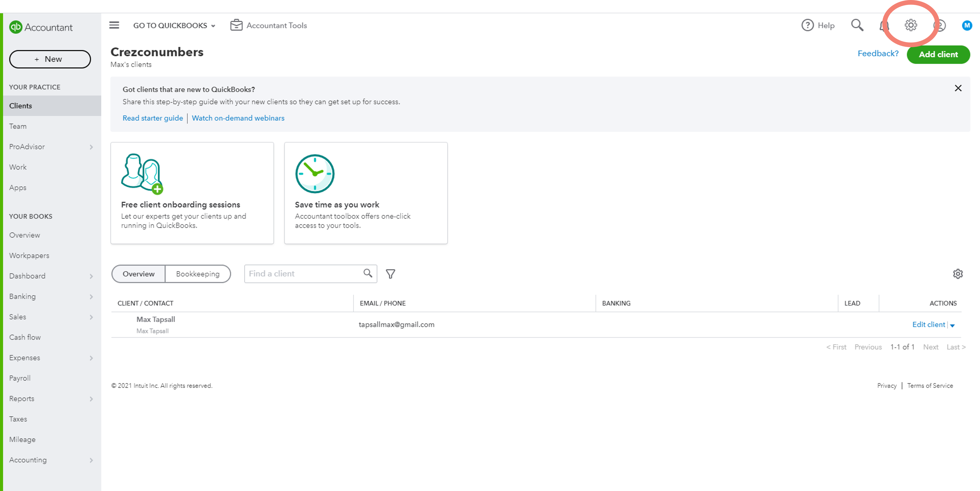Open the Read starter guide link
This screenshot has width=980, height=491.
click(x=153, y=118)
